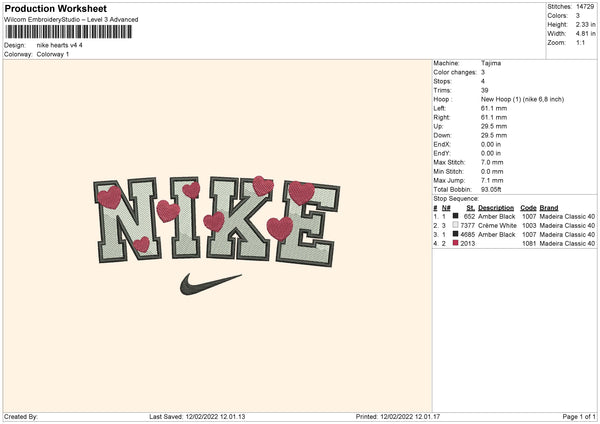Viewport: 600px width, 424px height.
Task: Click the 'Crème White' description text
Action: pyautogui.click(x=497, y=225)
